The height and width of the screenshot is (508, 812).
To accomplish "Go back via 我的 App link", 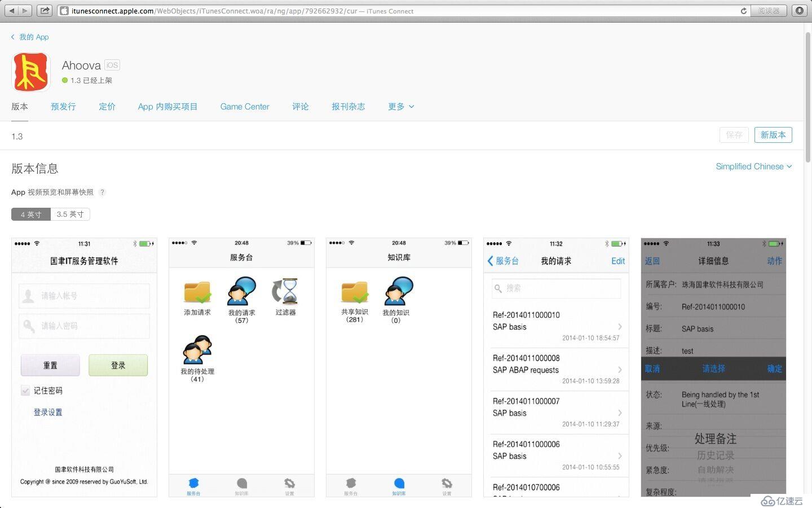I will coord(30,37).
